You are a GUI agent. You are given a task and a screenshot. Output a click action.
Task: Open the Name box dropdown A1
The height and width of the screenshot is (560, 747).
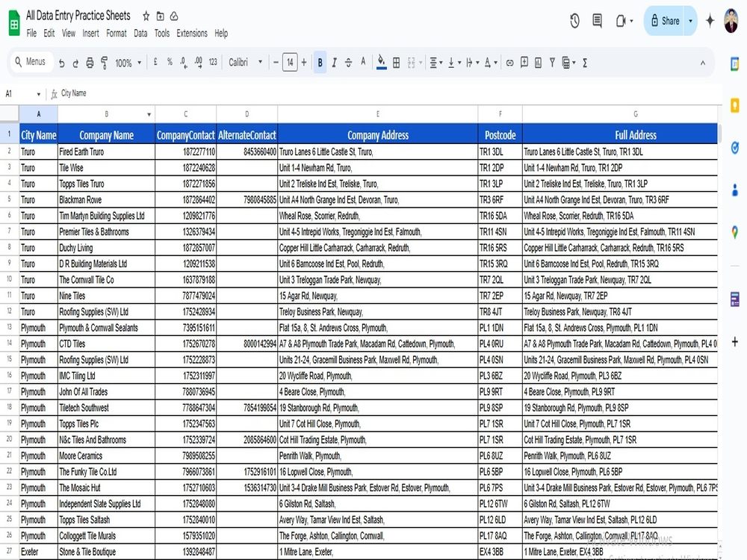click(x=39, y=94)
